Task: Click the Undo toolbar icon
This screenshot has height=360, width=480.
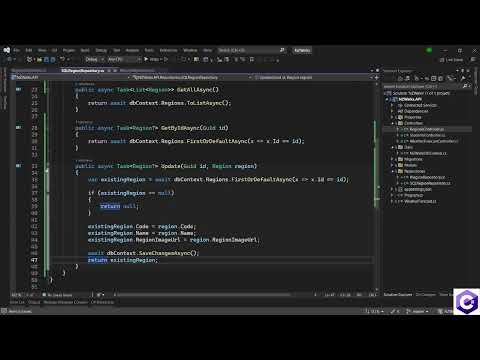Action: point(62,59)
